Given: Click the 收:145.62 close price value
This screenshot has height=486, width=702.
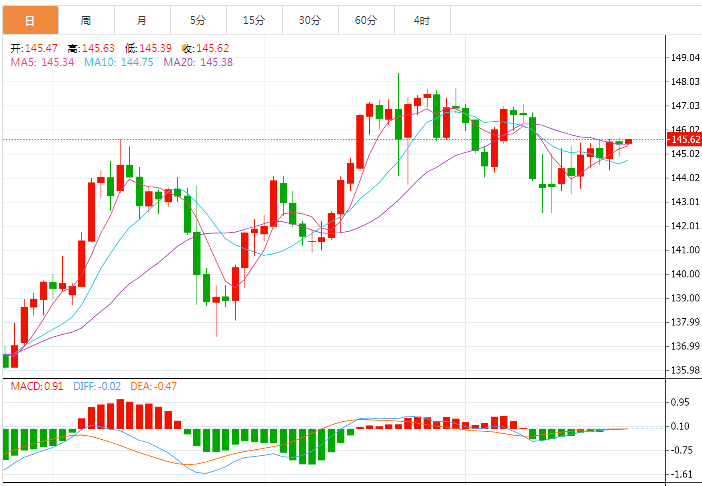Looking at the screenshot, I should (205, 48).
